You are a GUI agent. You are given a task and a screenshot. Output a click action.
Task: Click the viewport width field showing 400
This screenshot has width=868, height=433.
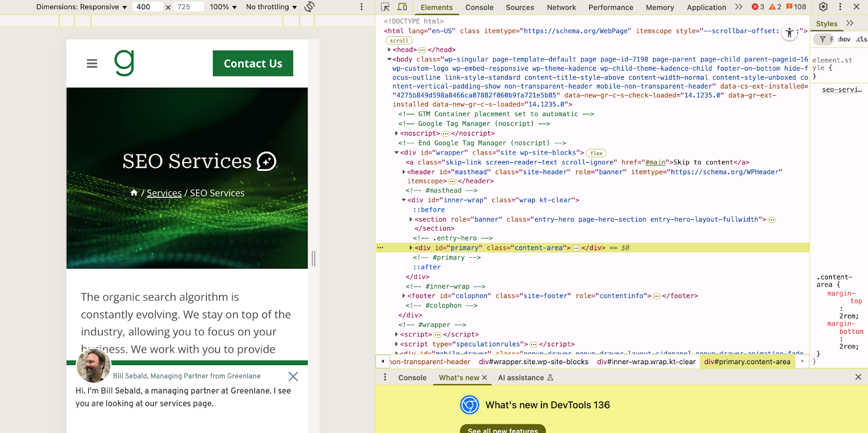148,7
